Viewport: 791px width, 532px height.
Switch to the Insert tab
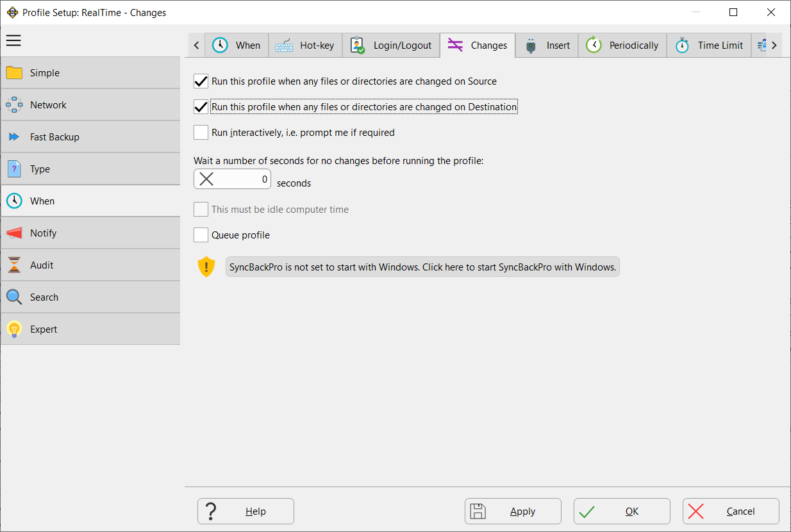tap(547, 46)
